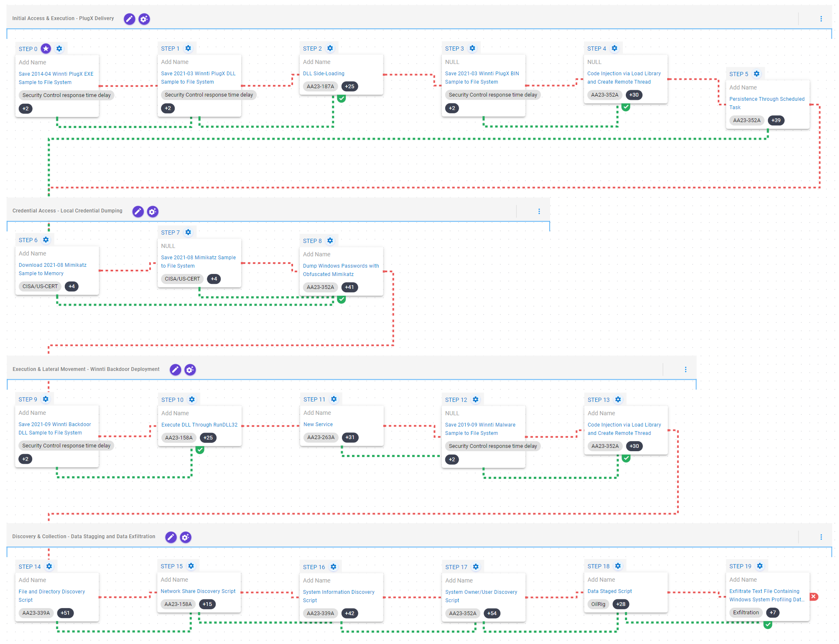The image size is (839, 644).
Task: Edit the Initial Access & Execution phase name (pencil icon)
Action: [130, 19]
